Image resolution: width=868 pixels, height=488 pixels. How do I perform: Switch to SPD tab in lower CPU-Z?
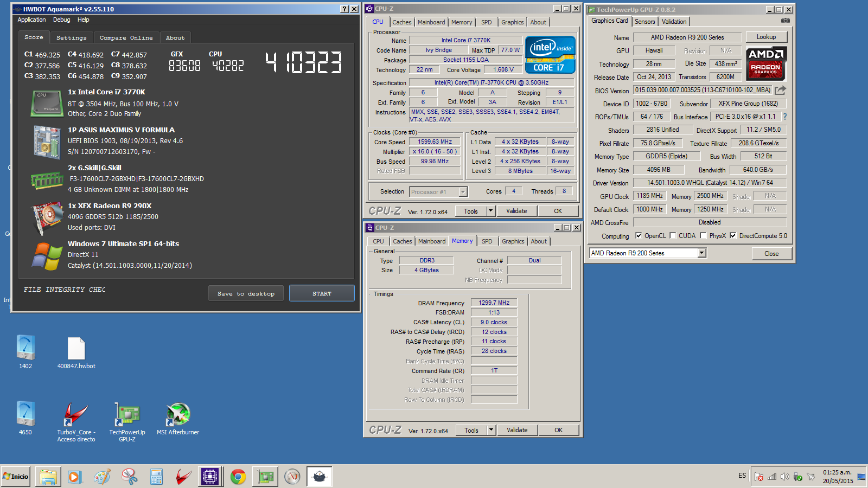pyautogui.click(x=487, y=241)
